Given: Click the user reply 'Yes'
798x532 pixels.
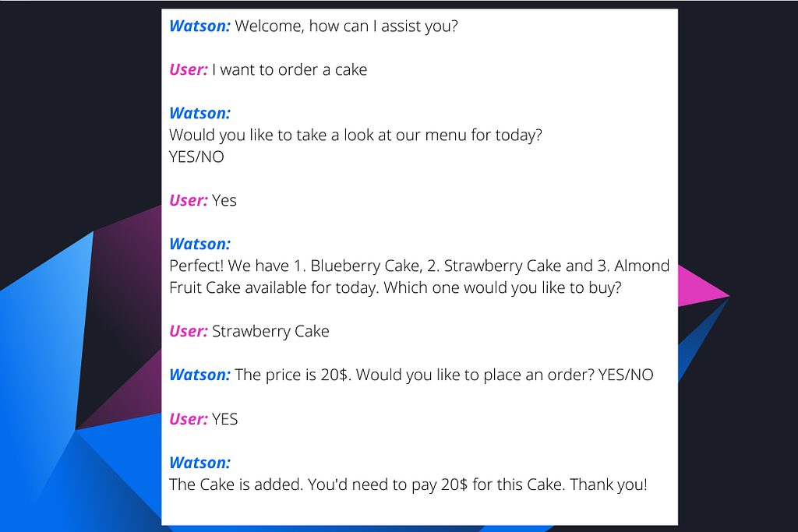Looking at the screenshot, I should (x=224, y=200).
